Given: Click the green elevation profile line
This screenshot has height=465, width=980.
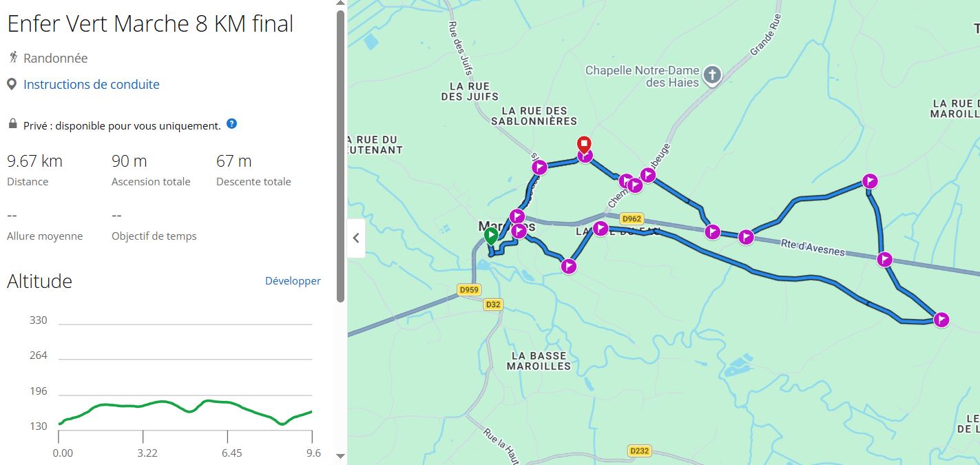Looking at the screenshot, I should [x=165, y=402].
